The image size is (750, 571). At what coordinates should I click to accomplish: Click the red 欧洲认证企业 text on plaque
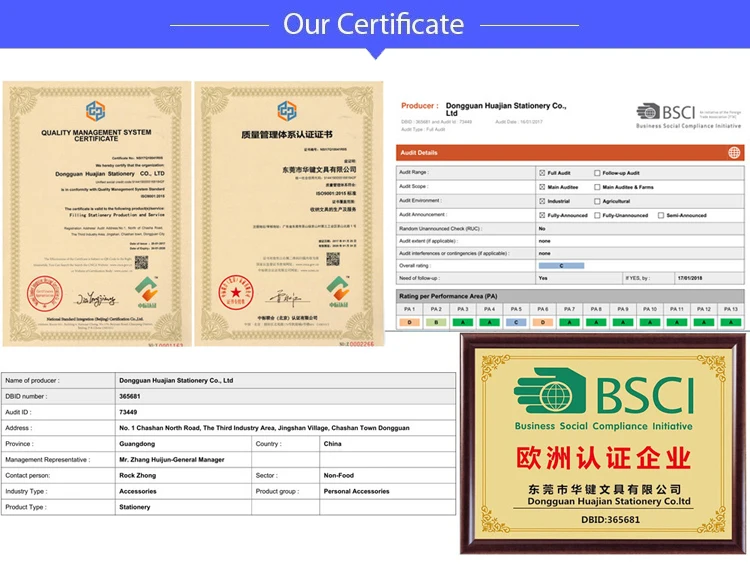click(603, 458)
